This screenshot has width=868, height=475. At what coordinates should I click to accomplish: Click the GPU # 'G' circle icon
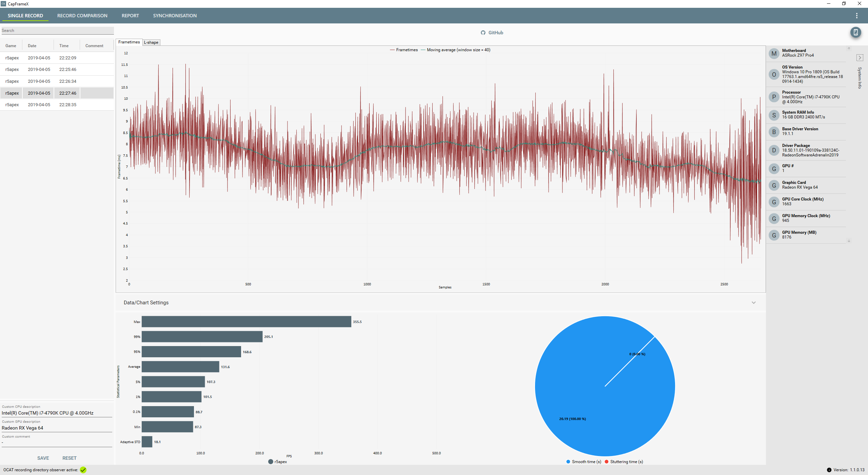coord(774,169)
